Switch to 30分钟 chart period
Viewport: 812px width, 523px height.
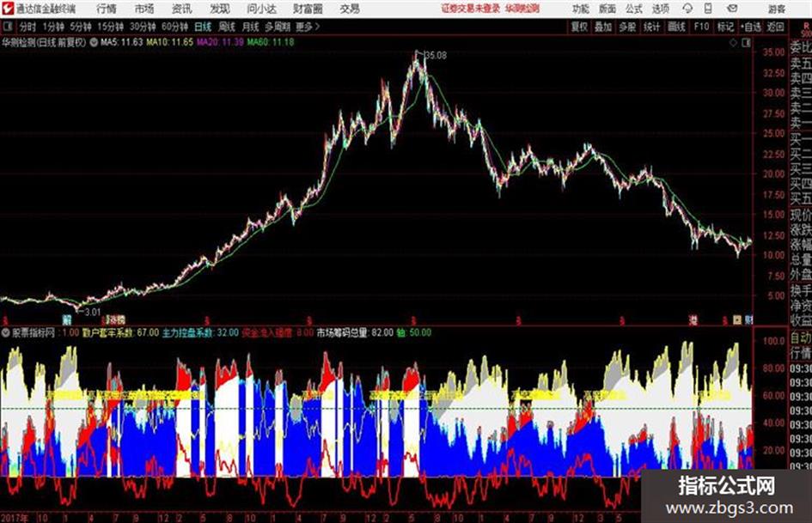pyautogui.click(x=143, y=27)
